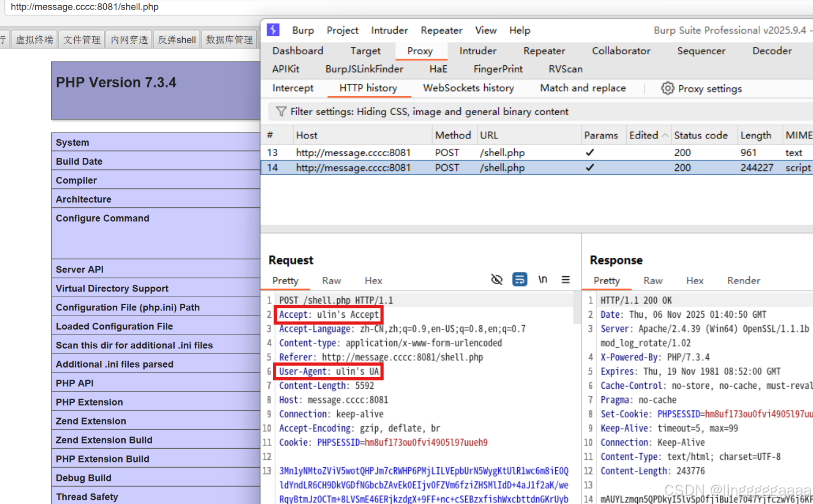Open the Burp menu
This screenshot has height=504, width=813.
point(303,31)
